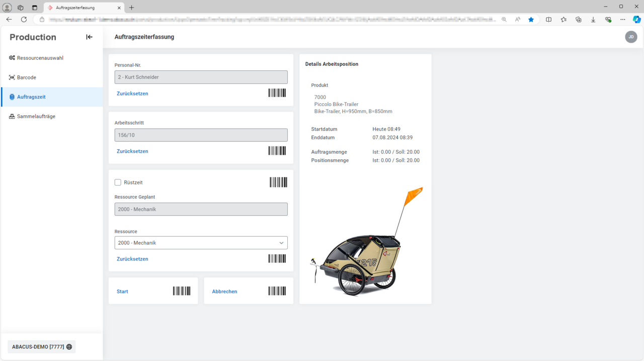Screen dimensions: 644x361
Task: Open the read aloud icon in address bar
Action: (517, 20)
